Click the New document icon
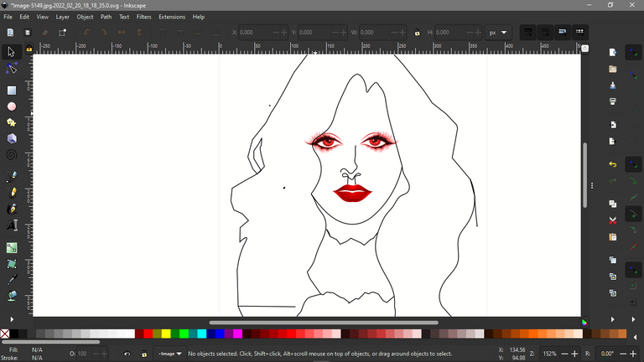Screen dimensions: 644x362 point(612,53)
